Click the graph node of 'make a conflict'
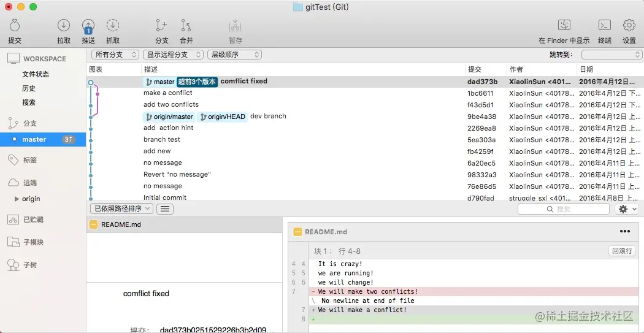The width and height of the screenshot is (644, 333). (98, 94)
